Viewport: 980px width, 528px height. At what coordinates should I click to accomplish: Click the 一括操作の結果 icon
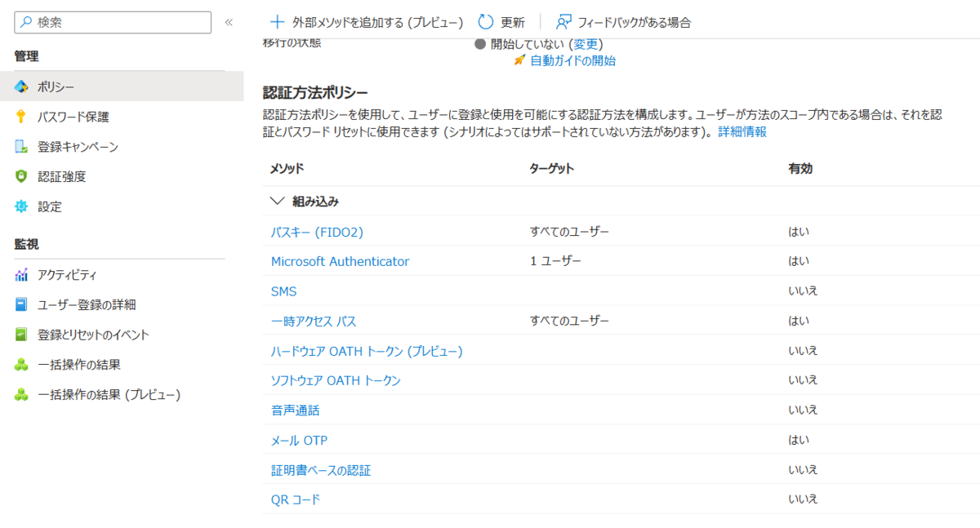point(21,365)
